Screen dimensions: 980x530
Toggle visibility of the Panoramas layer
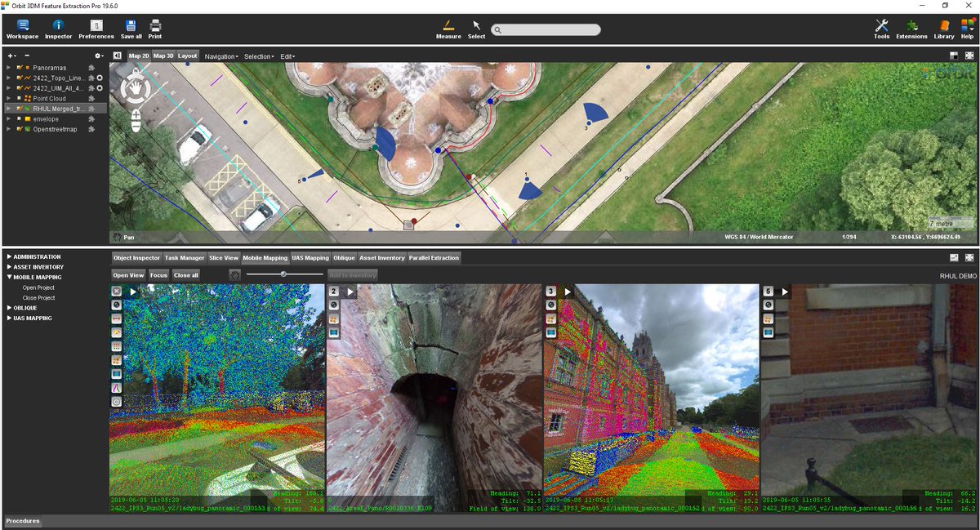pos(20,68)
